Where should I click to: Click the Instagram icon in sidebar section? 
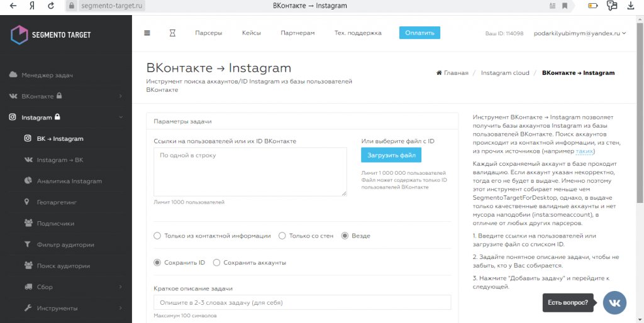[13, 118]
